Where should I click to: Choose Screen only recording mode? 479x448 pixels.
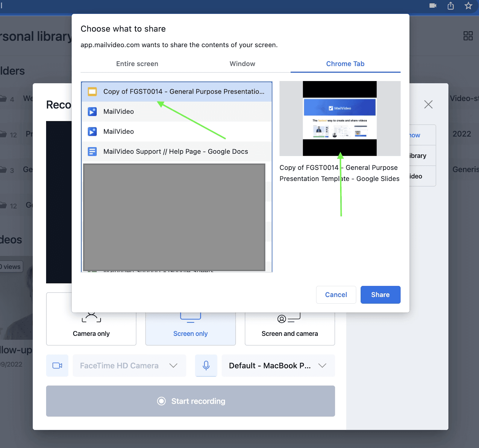190,328
